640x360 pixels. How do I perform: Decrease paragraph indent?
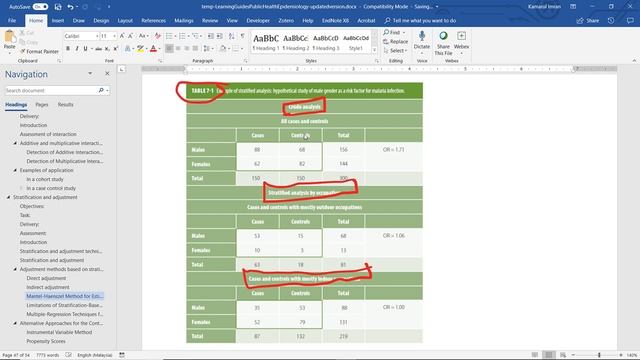tap(211, 36)
